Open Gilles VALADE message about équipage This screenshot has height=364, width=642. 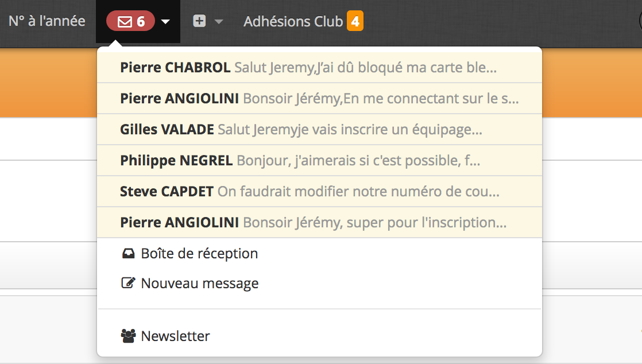319,129
